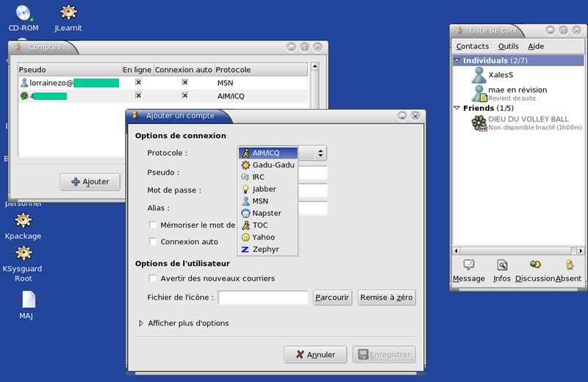
Task: Close the Ajouter un compte dialog
Action: point(415,116)
